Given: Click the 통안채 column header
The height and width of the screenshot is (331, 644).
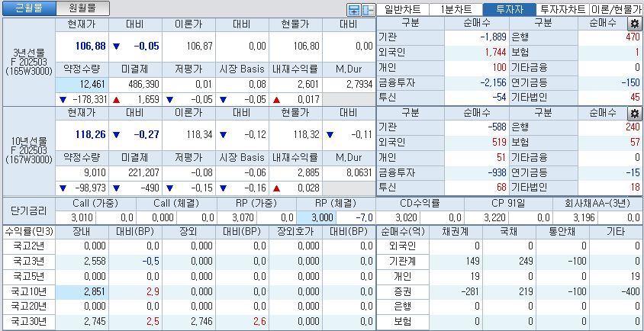Looking at the screenshot, I should pos(562,232).
